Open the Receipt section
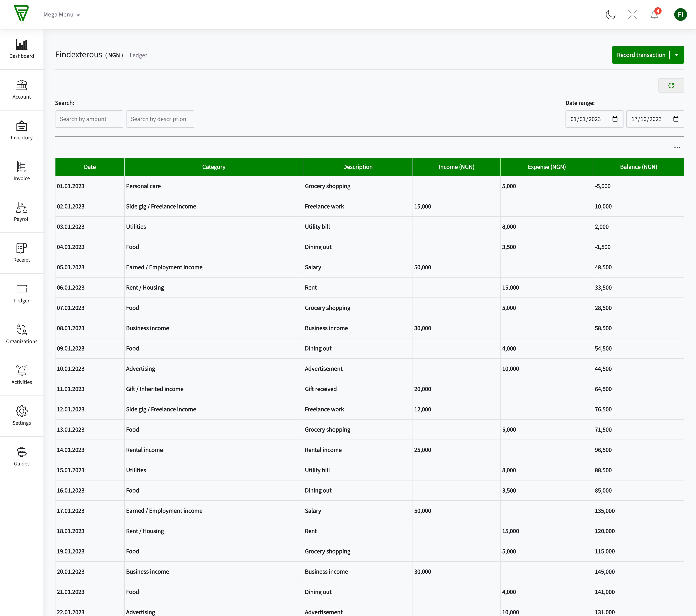This screenshot has width=696, height=616. pyautogui.click(x=21, y=253)
